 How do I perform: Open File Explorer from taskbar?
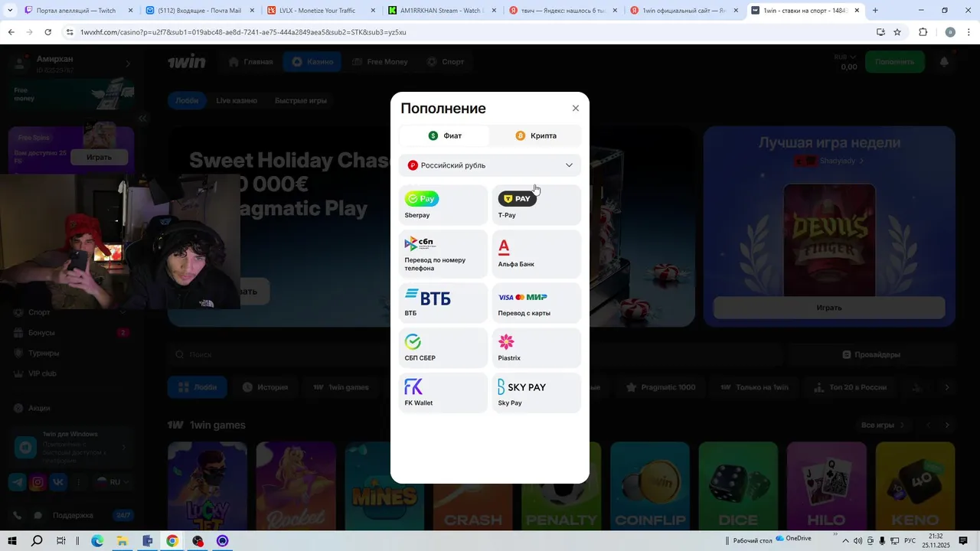click(122, 541)
